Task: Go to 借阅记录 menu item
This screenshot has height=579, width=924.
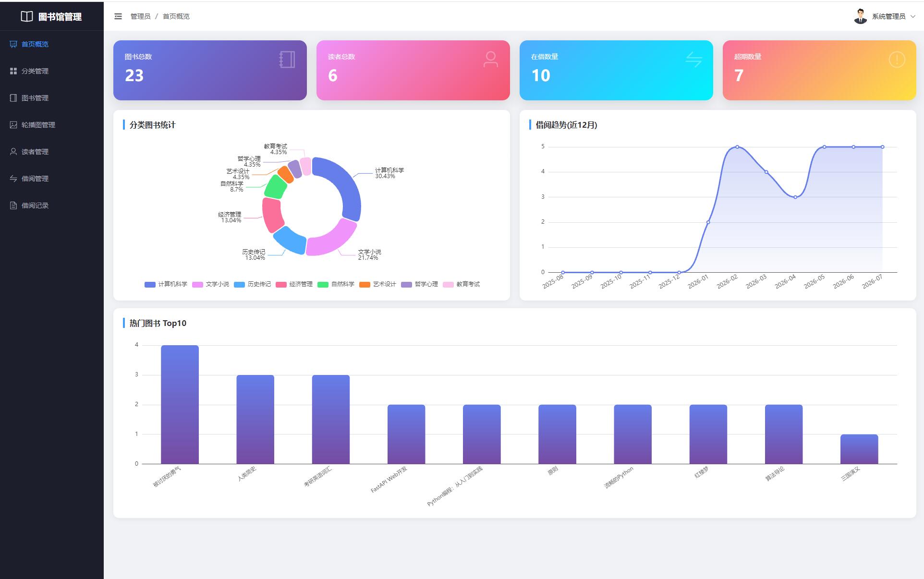Action: pyautogui.click(x=52, y=205)
